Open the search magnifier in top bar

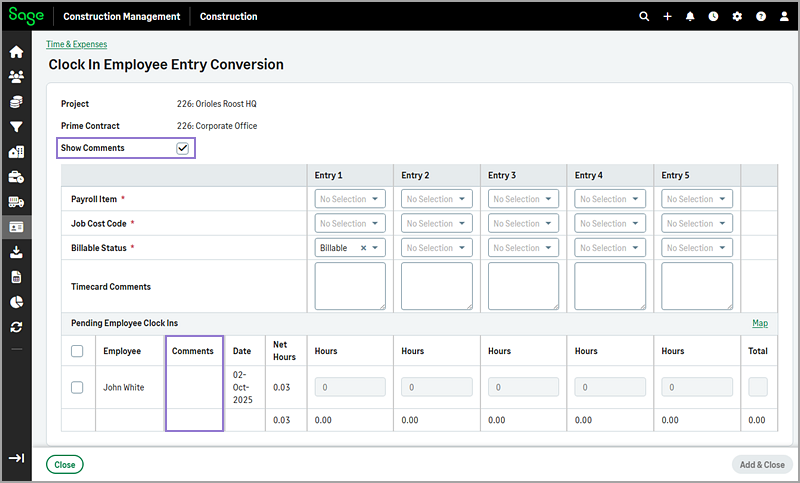tap(644, 16)
